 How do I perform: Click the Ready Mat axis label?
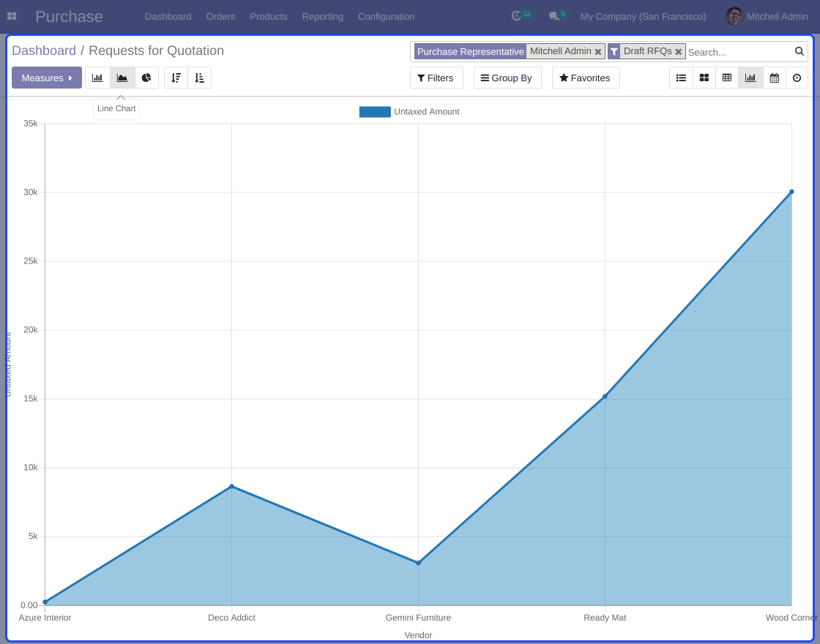[x=605, y=618]
